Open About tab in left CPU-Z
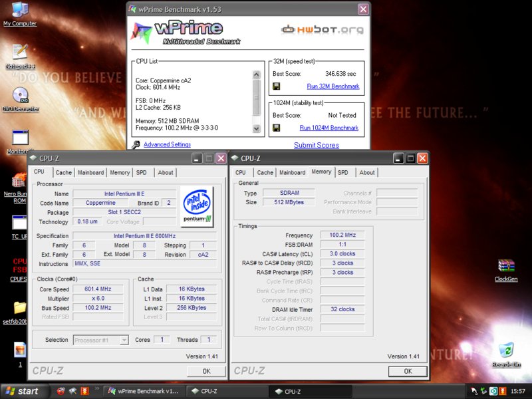This screenshot has width=532, height=399. [x=166, y=172]
